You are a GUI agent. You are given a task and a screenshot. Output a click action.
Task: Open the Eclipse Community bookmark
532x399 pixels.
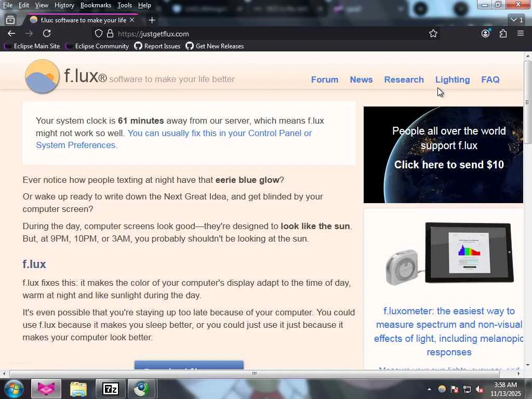pos(98,46)
